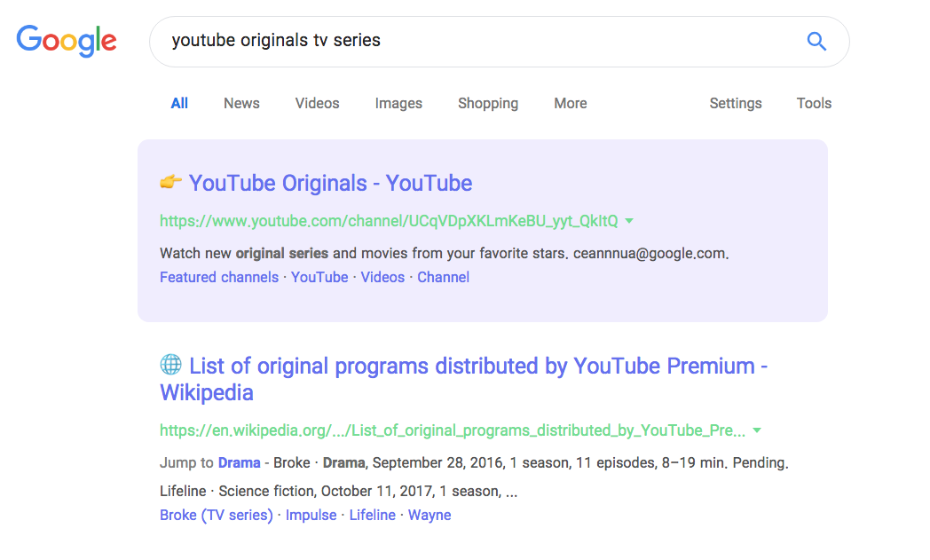Screen dimensions: 930x560
Task: Open the YouTube sitelink
Action: (319, 277)
